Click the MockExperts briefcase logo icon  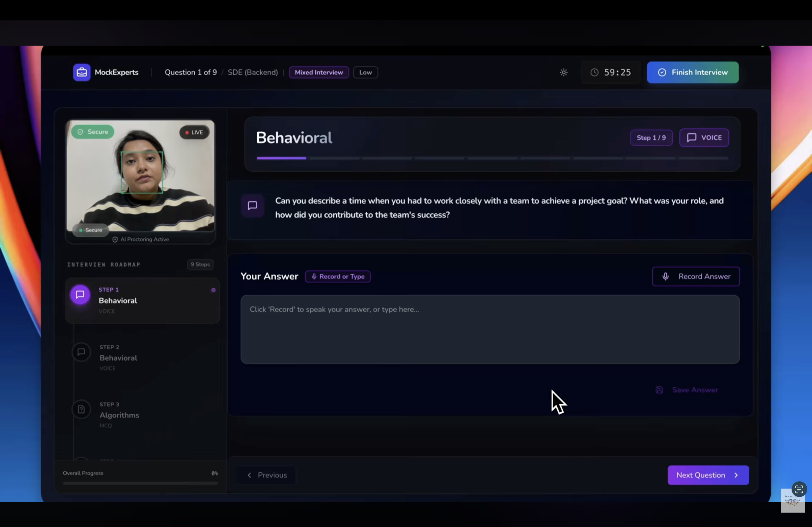[x=82, y=72]
